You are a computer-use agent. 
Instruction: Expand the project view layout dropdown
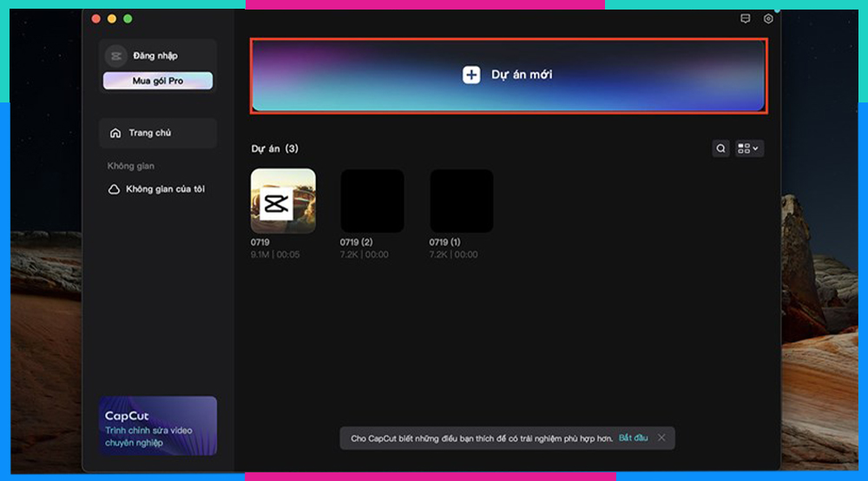[x=748, y=148]
